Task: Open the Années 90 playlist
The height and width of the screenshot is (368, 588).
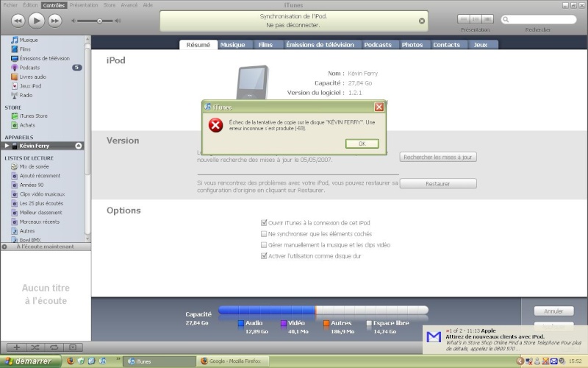Action: (x=32, y=185)
